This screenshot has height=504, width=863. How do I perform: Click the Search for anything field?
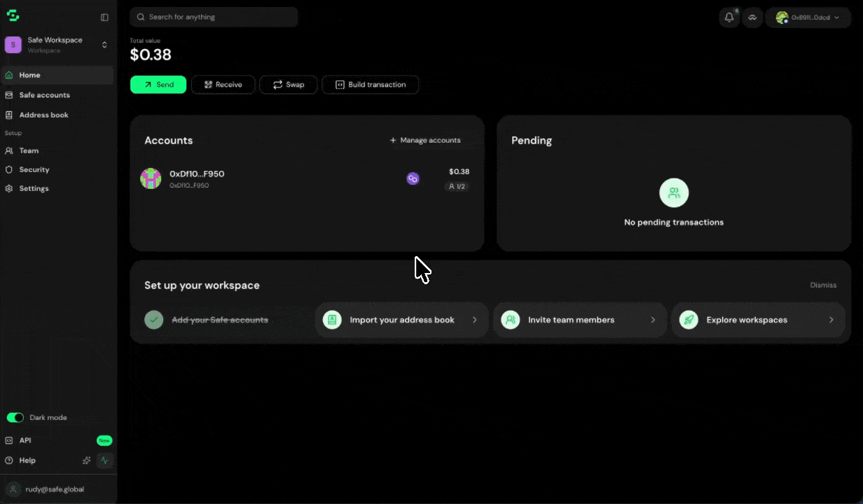[214, 17]
